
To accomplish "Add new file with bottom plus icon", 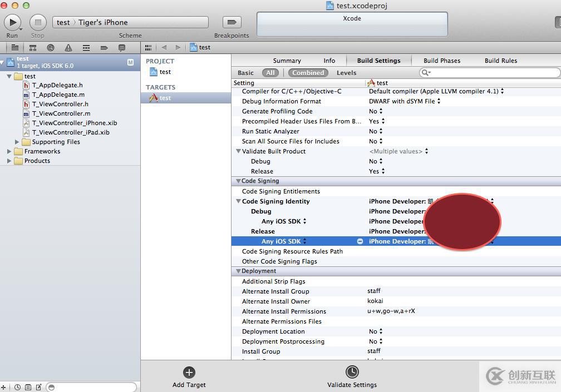I will click(3, 387).
